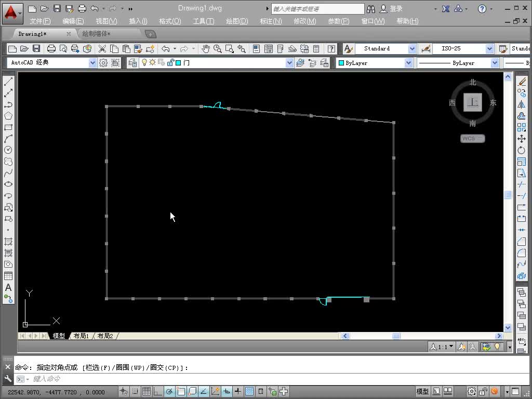Select the Arc drawing tool
532x399 pixels.
(x=8, y=138)
